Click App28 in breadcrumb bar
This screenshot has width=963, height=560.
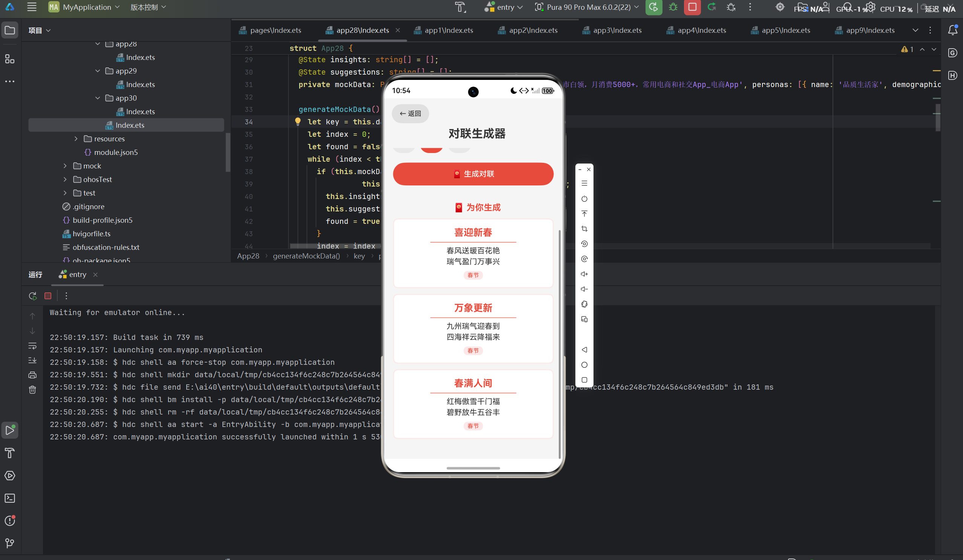[248, 256]
